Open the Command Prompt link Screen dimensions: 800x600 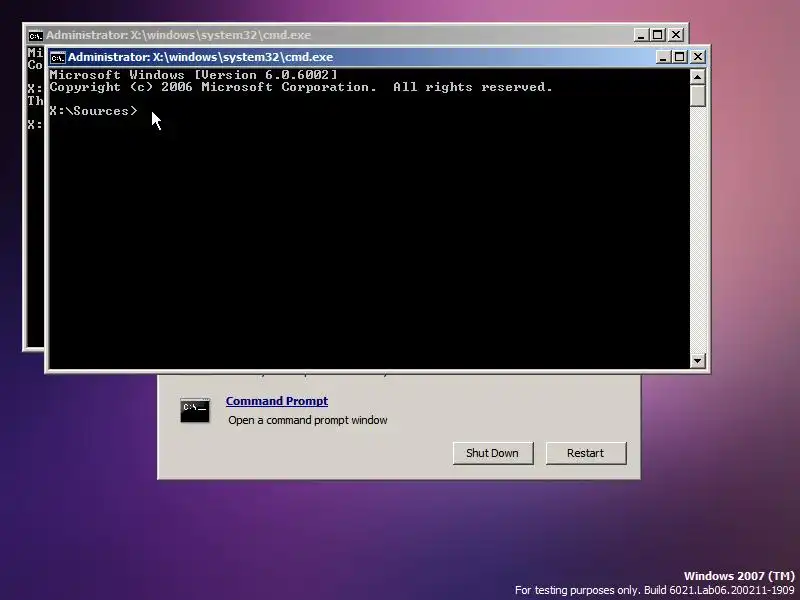(277, 401)
